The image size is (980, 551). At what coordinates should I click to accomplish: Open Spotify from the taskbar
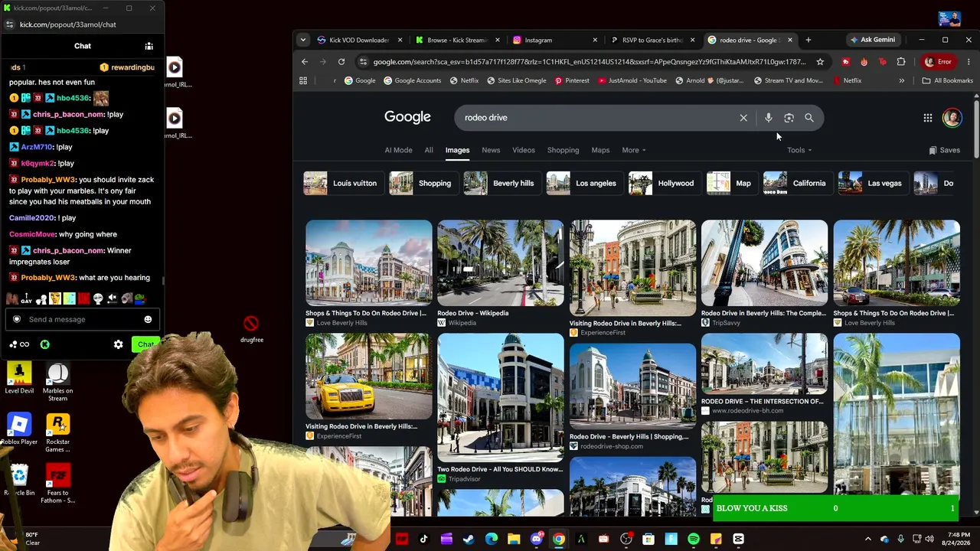694,540
